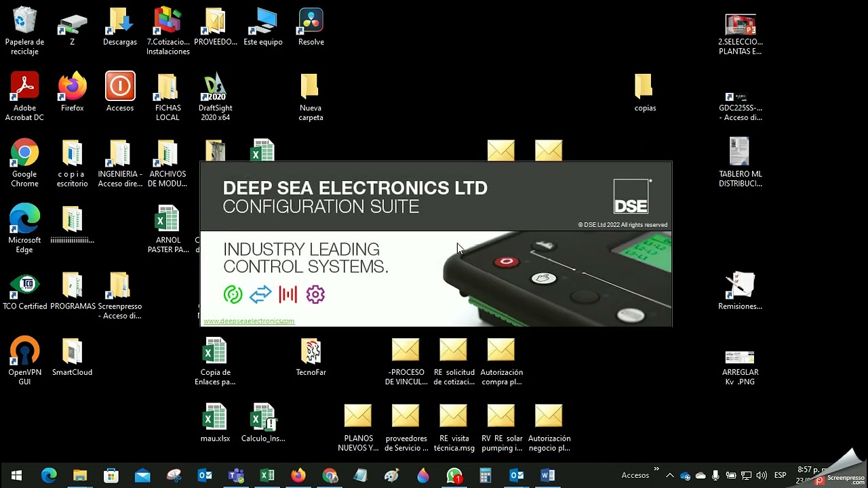This screenshot has width=868, height=488.
Task: Select the proveedores de Servicio mail file
Action: coord(406,428)
